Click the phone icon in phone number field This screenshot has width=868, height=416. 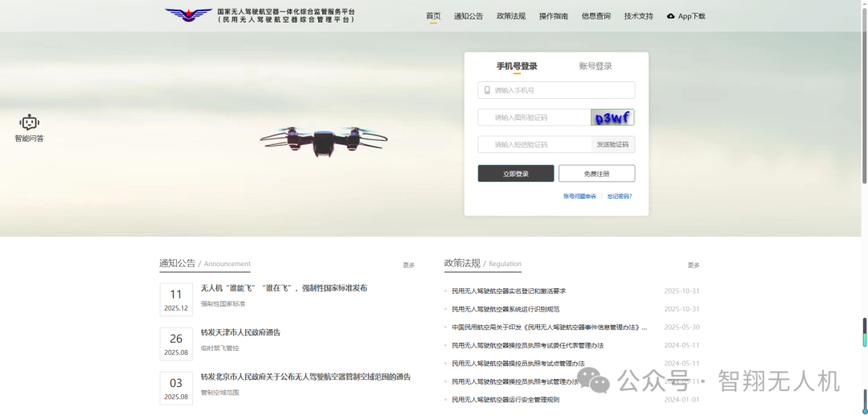tap(487, 90)
